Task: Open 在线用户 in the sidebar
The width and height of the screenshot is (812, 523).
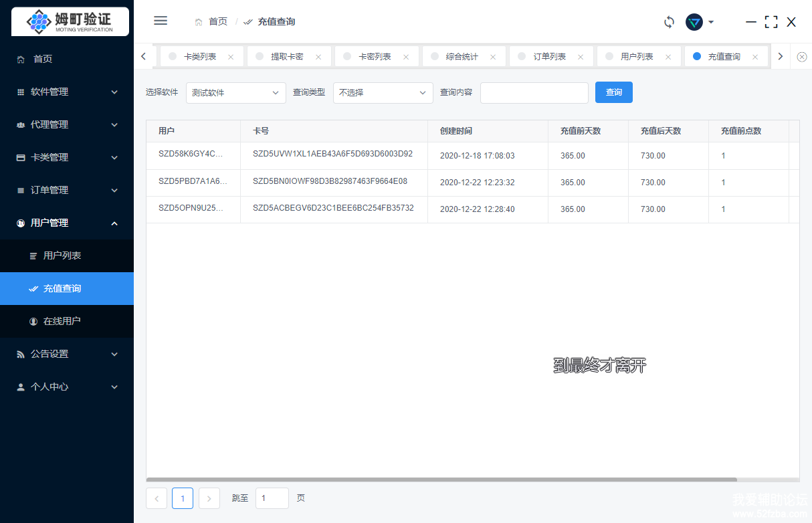Action: 62,321
